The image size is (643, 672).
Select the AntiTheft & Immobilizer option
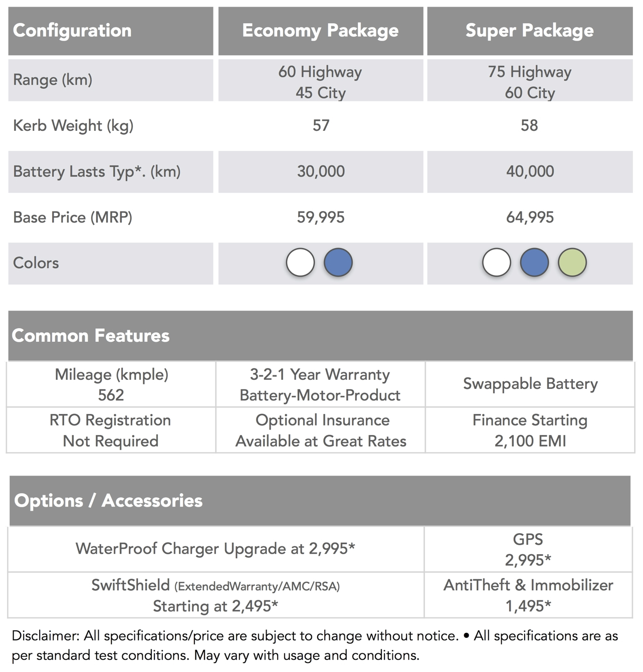pyautogui.click(x=528, y=595)
